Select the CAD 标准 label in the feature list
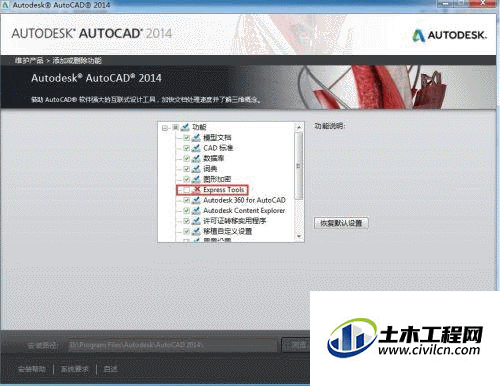Viewport: 500px width, 386px height. [x=218, y=148]
